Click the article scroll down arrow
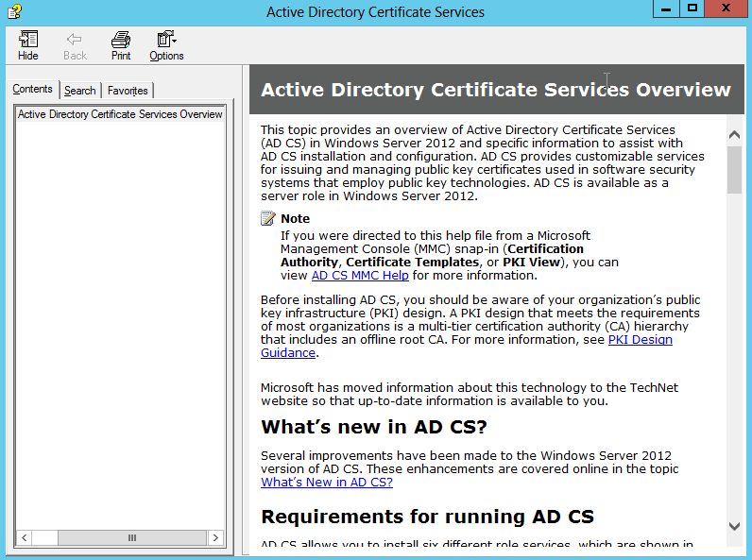 [x=734, y=526]
